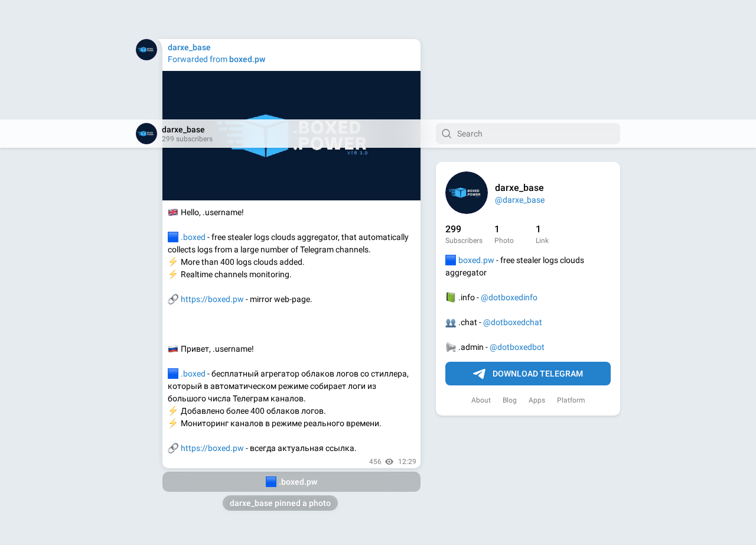Screen dimensions: 756x545
Task: Click the darxe_base avatar in the header bar
Action: [x=146, y=134]
